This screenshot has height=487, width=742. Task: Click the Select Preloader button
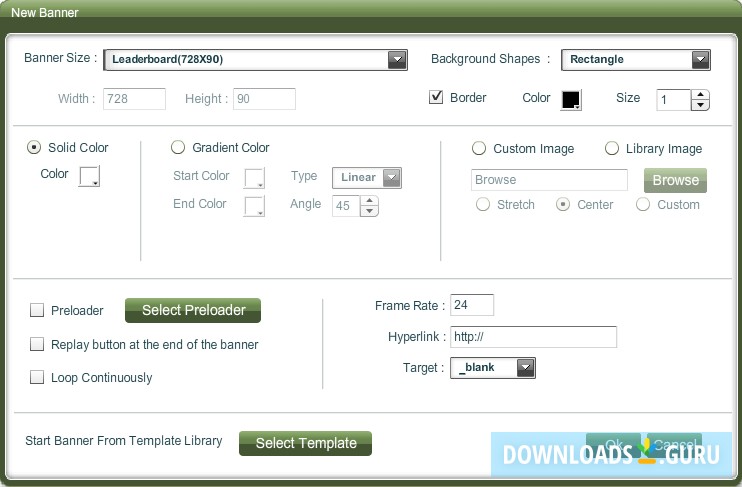point(193,310)
